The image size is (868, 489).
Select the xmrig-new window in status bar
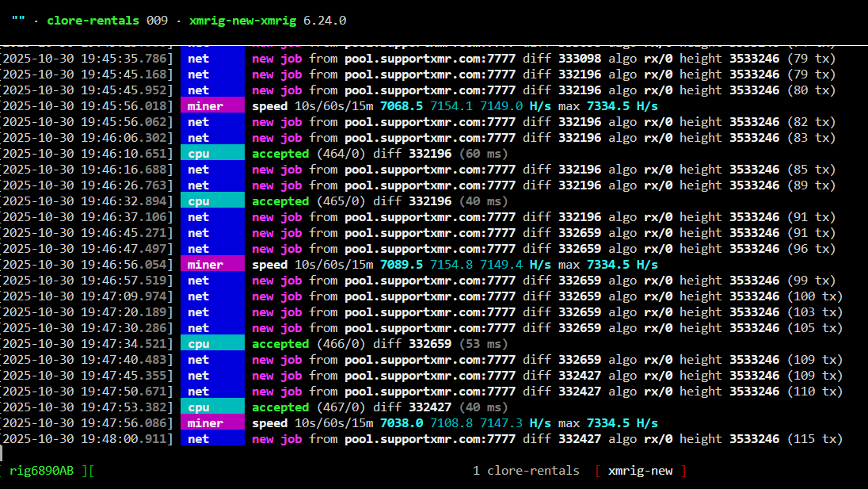640,471
